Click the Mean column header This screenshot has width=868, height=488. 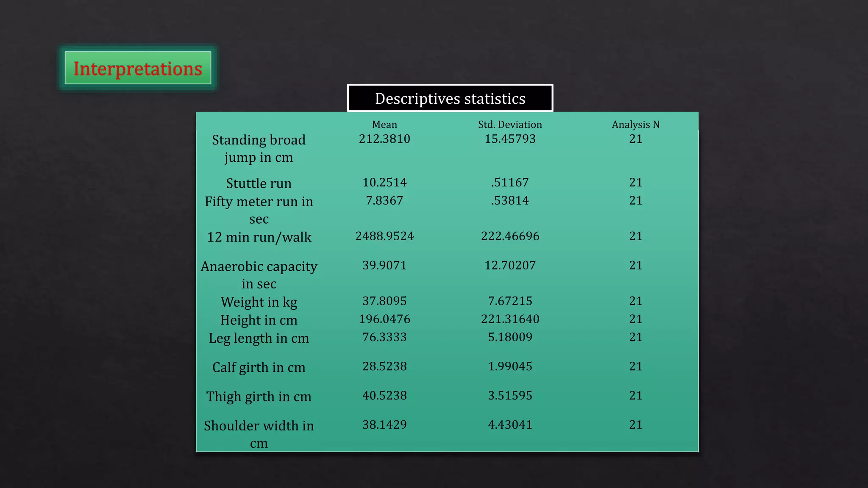tap(384, 125)
